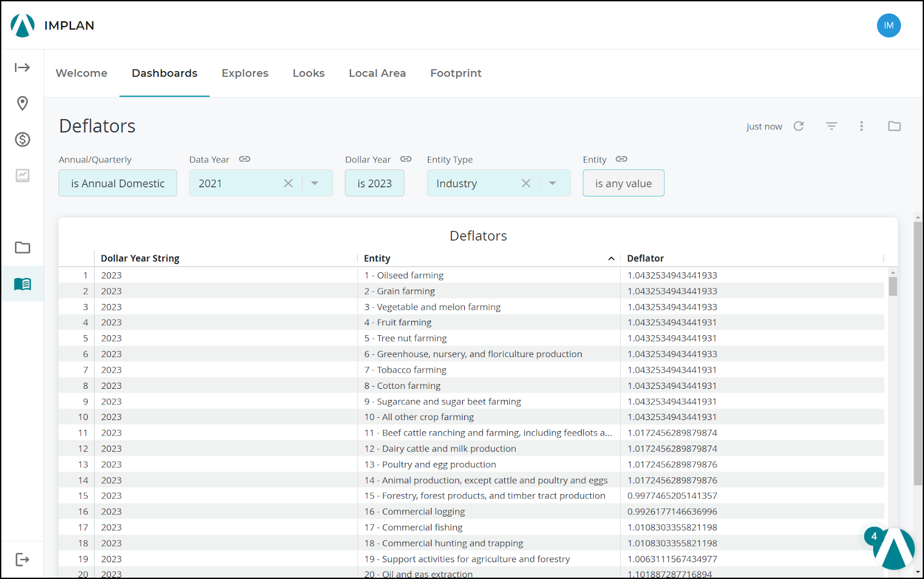The height and width of the screenshot is (579, 924).
Task: Click the logout icon in sidebar
Action: click(23, 559)
